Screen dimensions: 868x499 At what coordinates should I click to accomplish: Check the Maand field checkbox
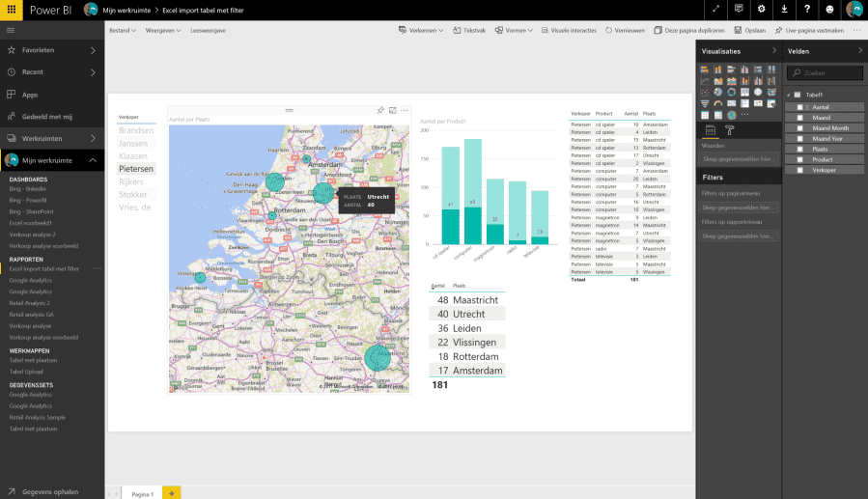pyautogui.click(x=799, y=118)
